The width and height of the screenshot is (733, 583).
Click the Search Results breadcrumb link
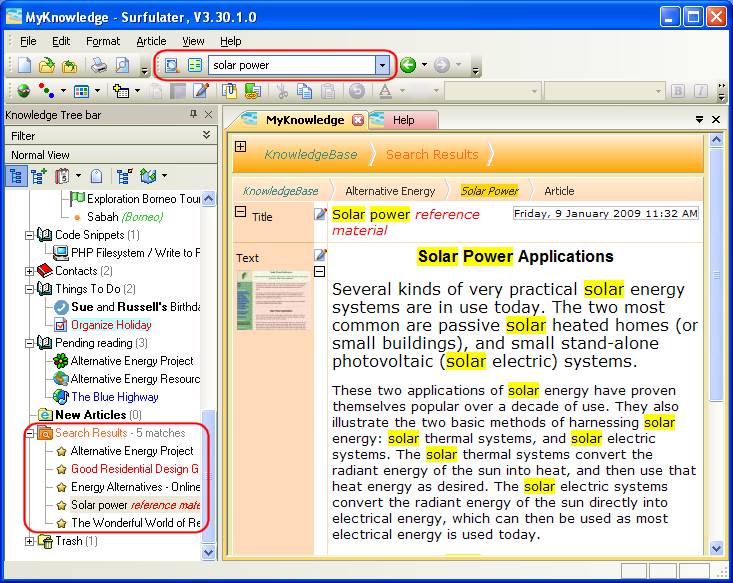click(x=432, y=154)
